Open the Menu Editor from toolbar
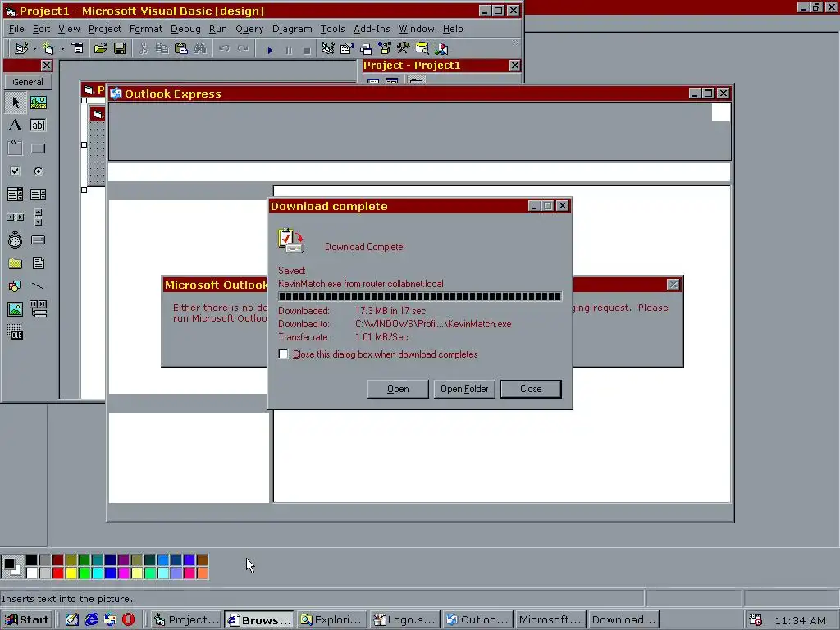This screenshot has height=630, width=840. click(78, 48)
